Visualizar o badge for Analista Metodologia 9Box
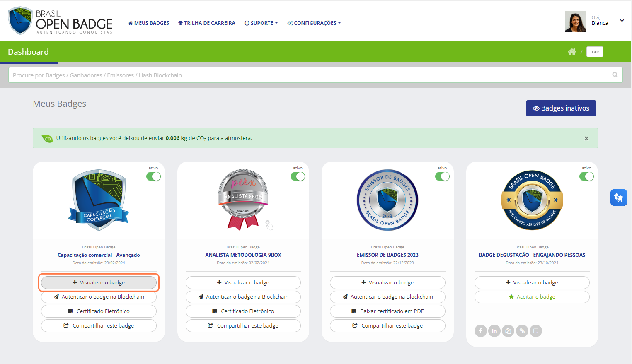The height and width of the screenshot is (364, 632). (243, 282)
